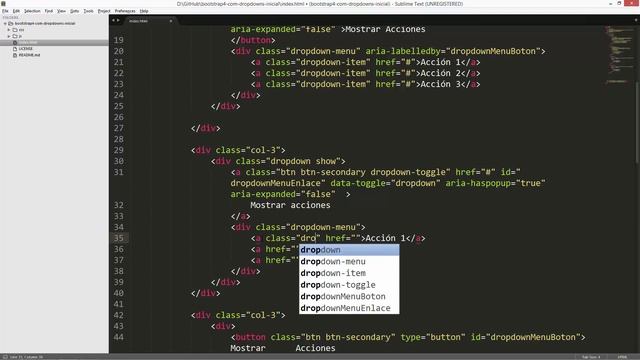Viewport: 640px width, 360px height.
Task: Choose 'dropdown-item' autocomplete suggestion
Action: [x=349, y=273]
